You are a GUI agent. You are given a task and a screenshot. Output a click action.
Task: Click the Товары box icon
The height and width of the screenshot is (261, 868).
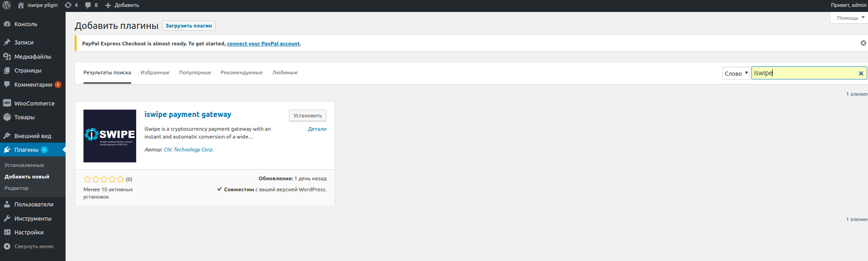coord(7,117)
